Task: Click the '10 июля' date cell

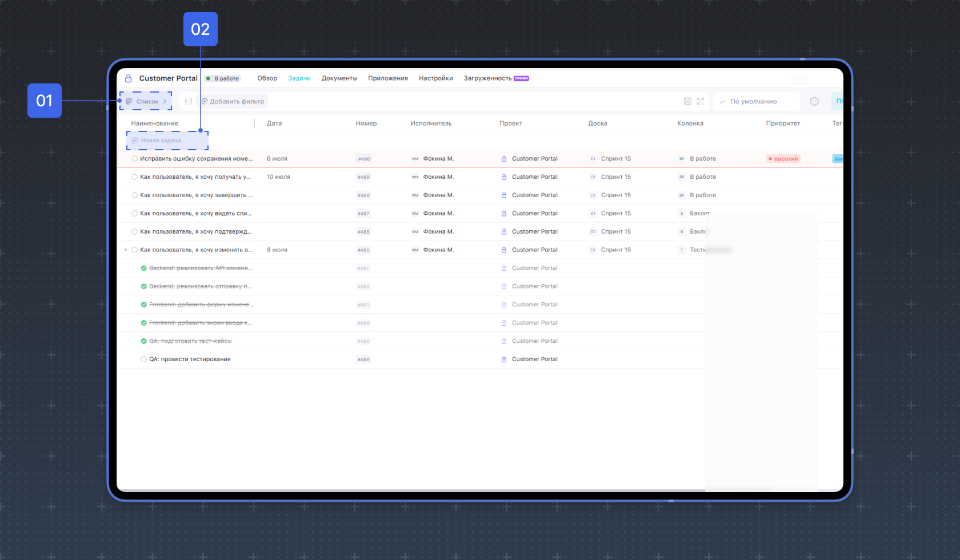Action: [x=278, y=177]
